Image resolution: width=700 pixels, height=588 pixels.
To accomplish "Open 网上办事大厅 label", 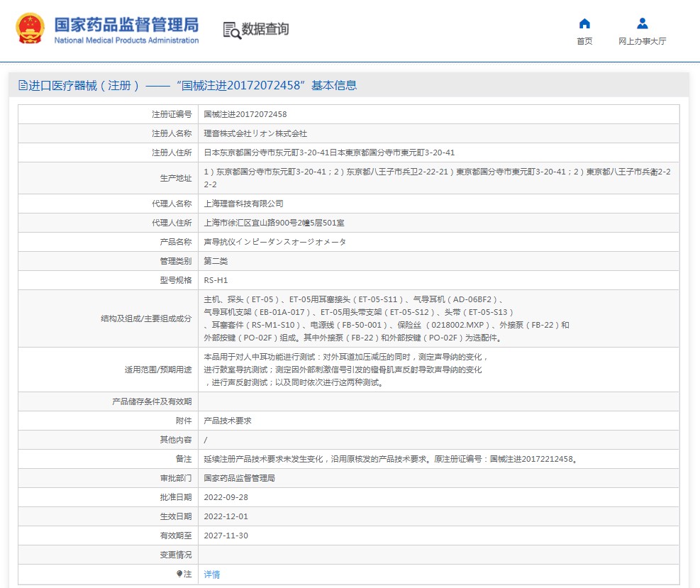I will point(642,41).
